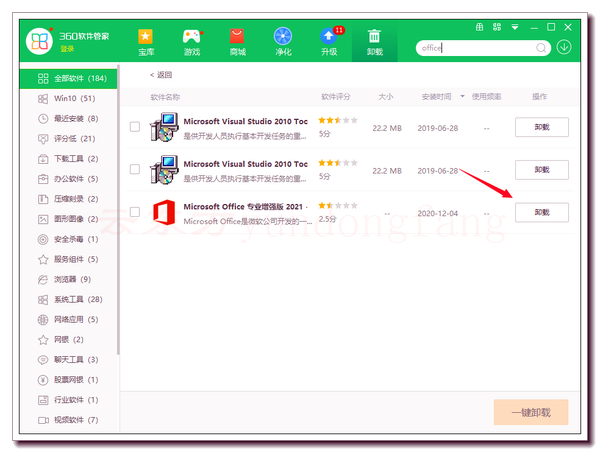Log in via the 登录 link
Image resolution: width=600 pixels, height=453 pixels.
click(x=67, y=49)
